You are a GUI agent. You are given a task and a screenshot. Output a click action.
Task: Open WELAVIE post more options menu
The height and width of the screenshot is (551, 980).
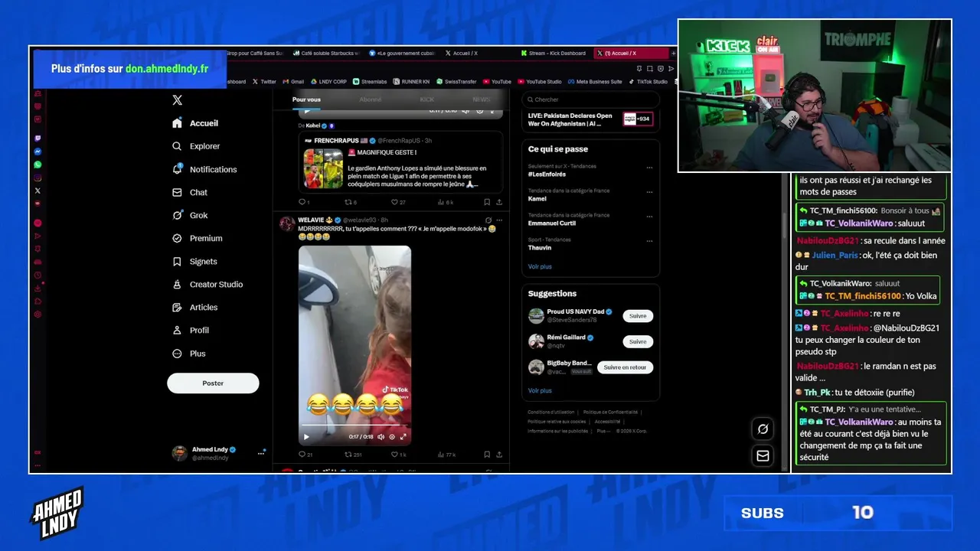(x=499, y=220)
